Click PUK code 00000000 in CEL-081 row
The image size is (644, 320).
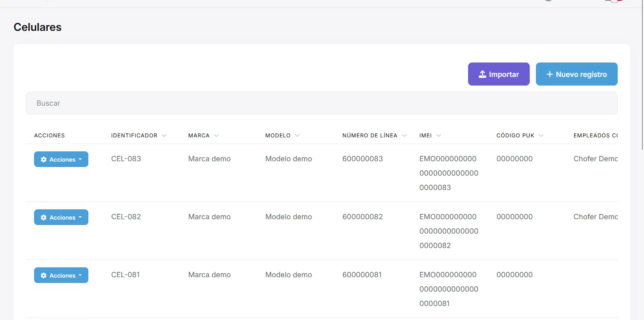pyautogui.click(x=515, y=275)
